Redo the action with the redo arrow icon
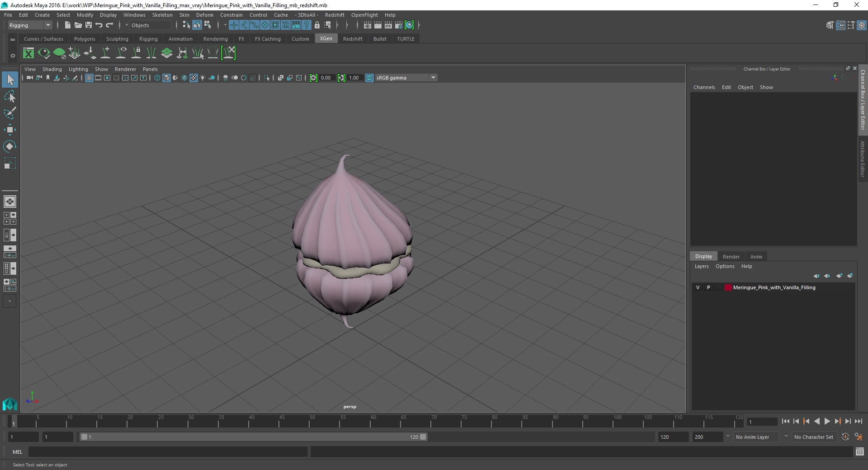This screenshot has height=470, width=868. 109,25
